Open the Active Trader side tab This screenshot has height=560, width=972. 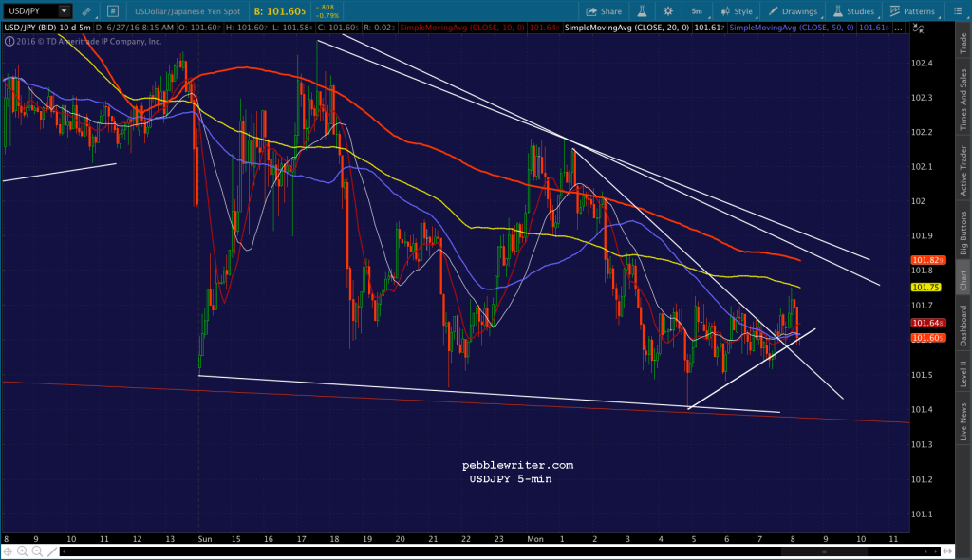point(963,171)
